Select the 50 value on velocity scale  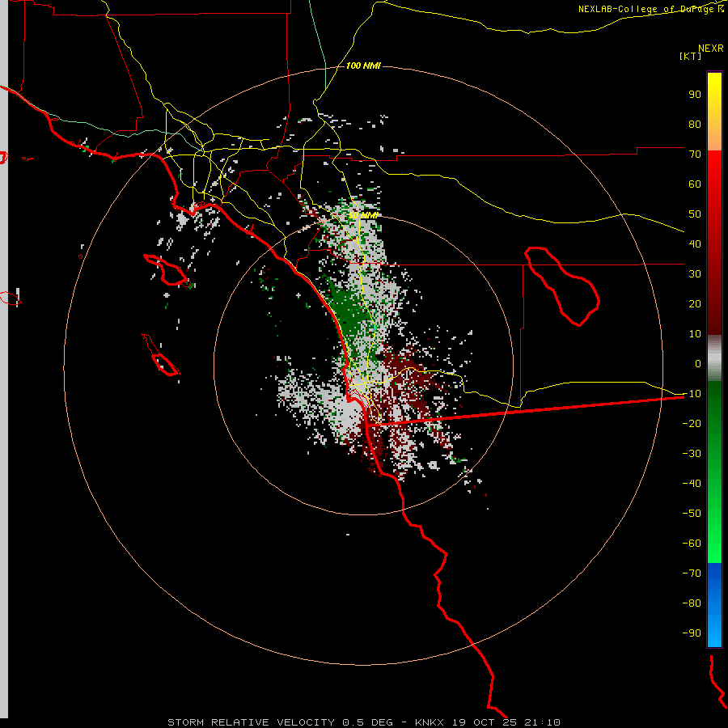point(695,214)
